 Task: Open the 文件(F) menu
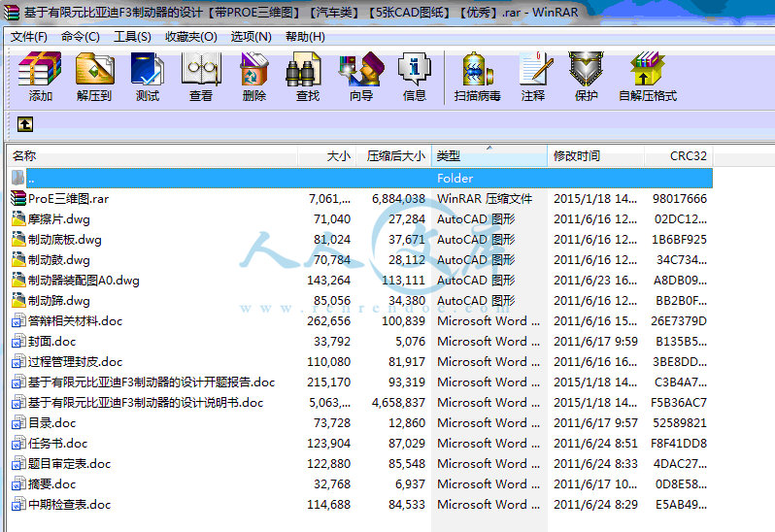point(29,37)
